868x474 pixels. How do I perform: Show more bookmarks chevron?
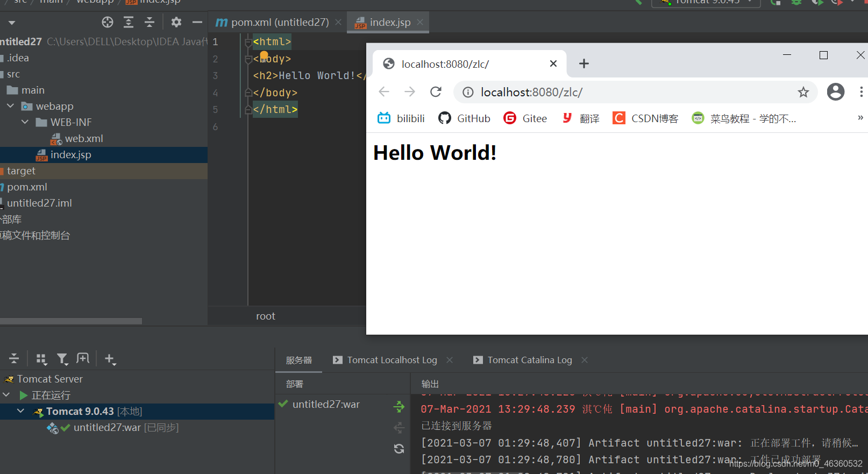pyautogui.click(x=860, y=118)
